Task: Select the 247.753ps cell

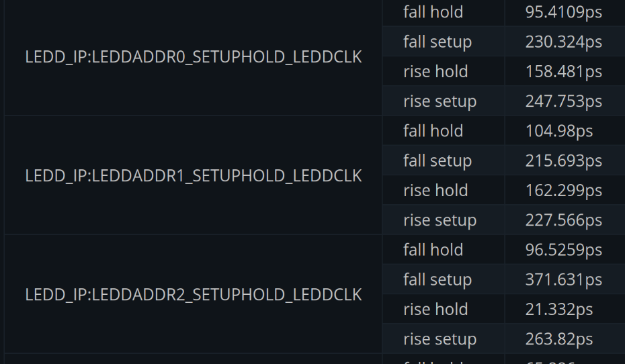Action: 563,101
